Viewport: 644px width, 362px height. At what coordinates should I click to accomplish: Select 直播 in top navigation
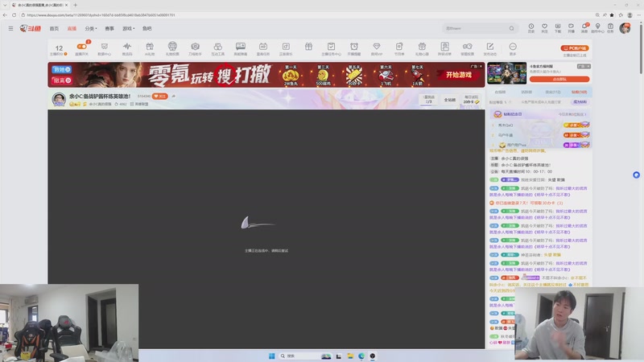tap(72, 29)
